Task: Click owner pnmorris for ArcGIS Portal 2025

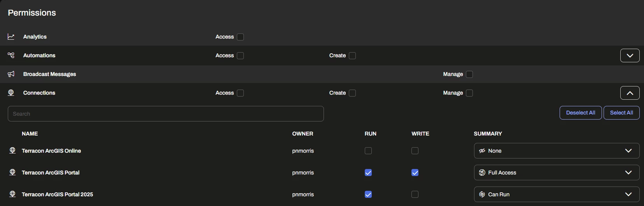Action: coord(303,194)
